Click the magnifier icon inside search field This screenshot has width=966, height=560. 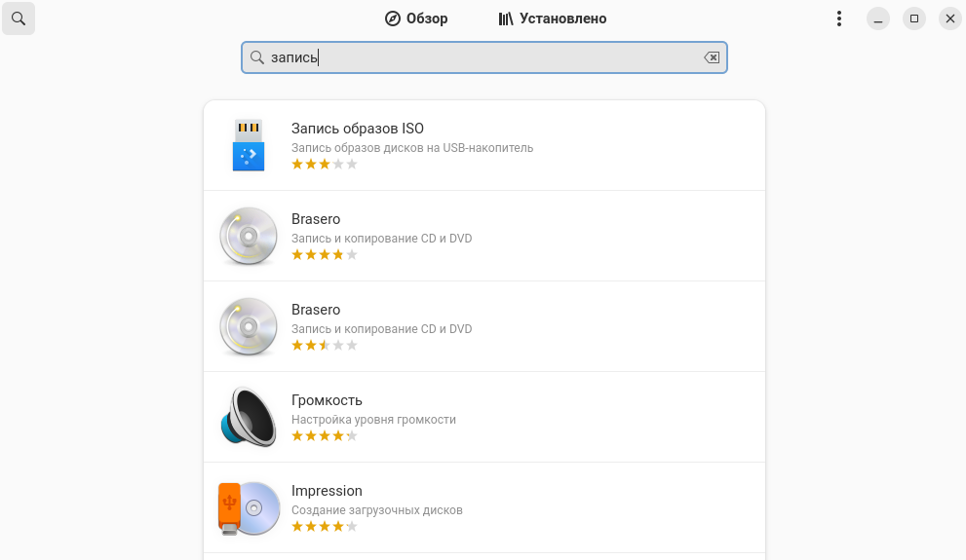[257, 57]
